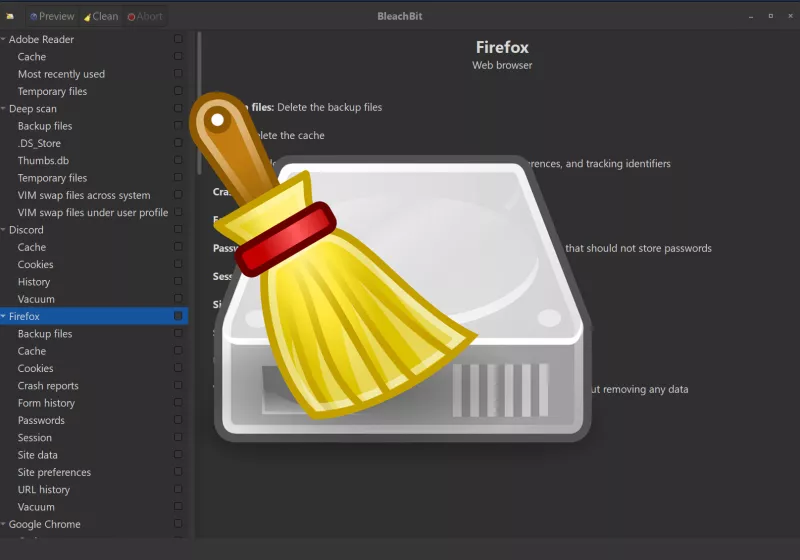Collapse the Adobe Reader tree group
This screenshot has width=800, height=560.
pos(4,40)
